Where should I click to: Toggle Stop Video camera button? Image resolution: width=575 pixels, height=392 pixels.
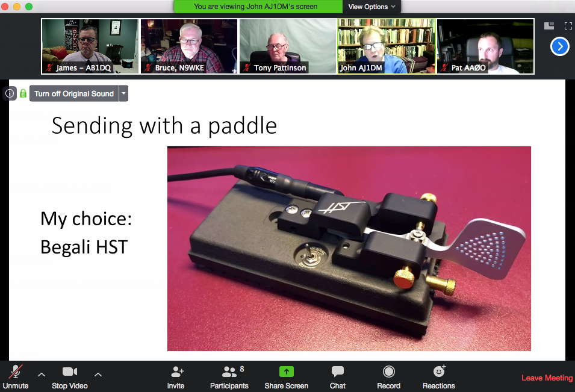point(70,372)
